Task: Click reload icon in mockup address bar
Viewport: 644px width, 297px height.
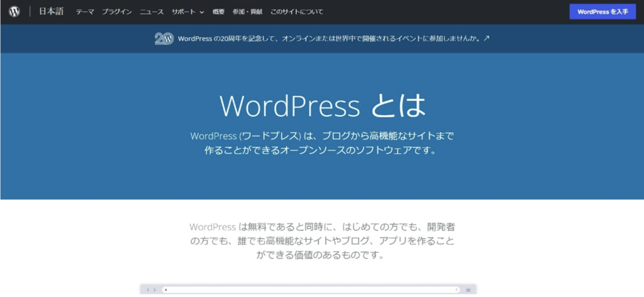Action: tap(457, 290)
